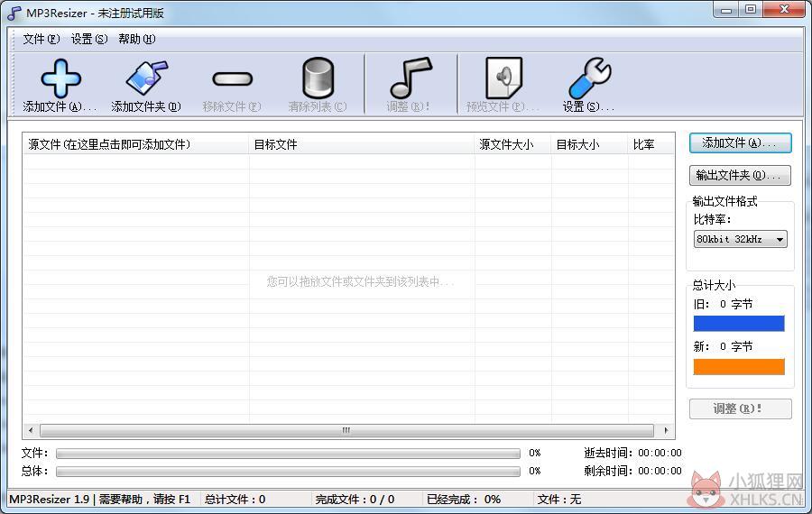Click the 旧: 0 字节 label
The width and height of the screenshot is (812, 514).
(723, 305)
